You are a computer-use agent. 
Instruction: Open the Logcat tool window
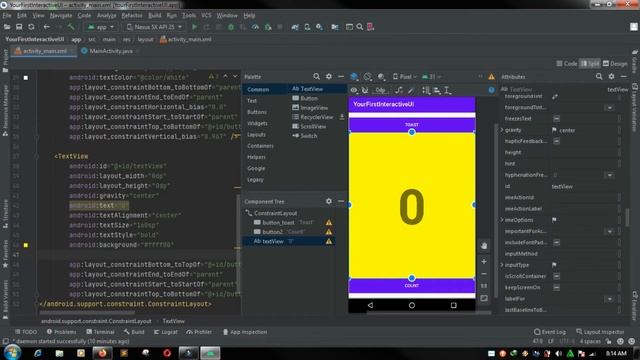coord(166,332)
